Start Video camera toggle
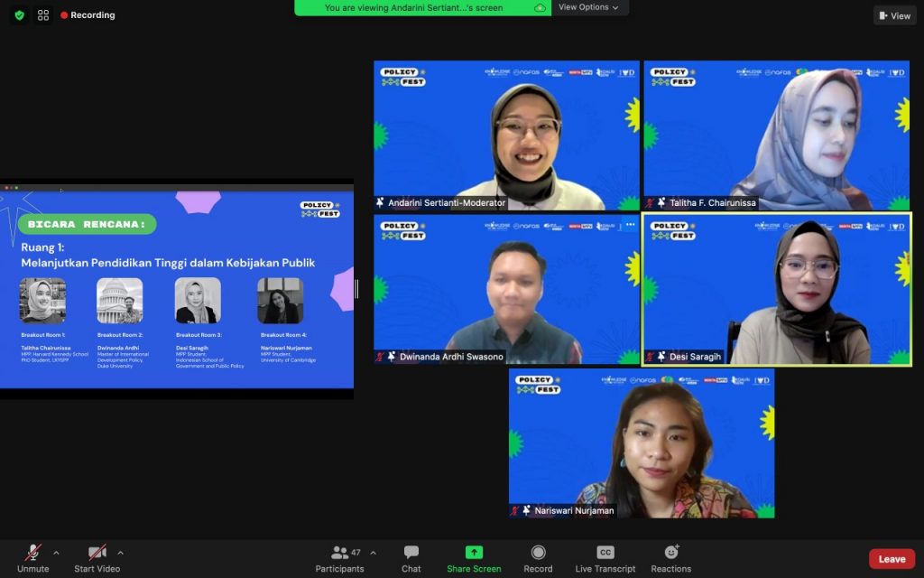The width and height of the screenshot is (924, 578). point(97,553)
